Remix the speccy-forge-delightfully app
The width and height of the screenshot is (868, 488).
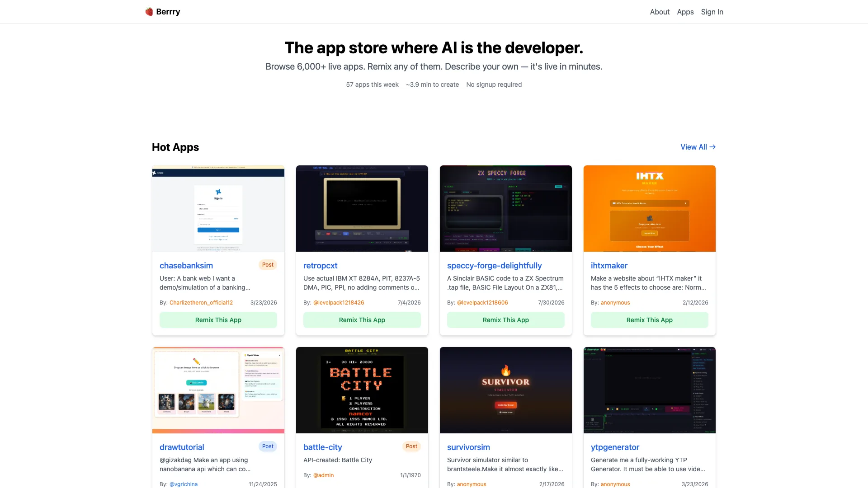[x=506, y=320]
